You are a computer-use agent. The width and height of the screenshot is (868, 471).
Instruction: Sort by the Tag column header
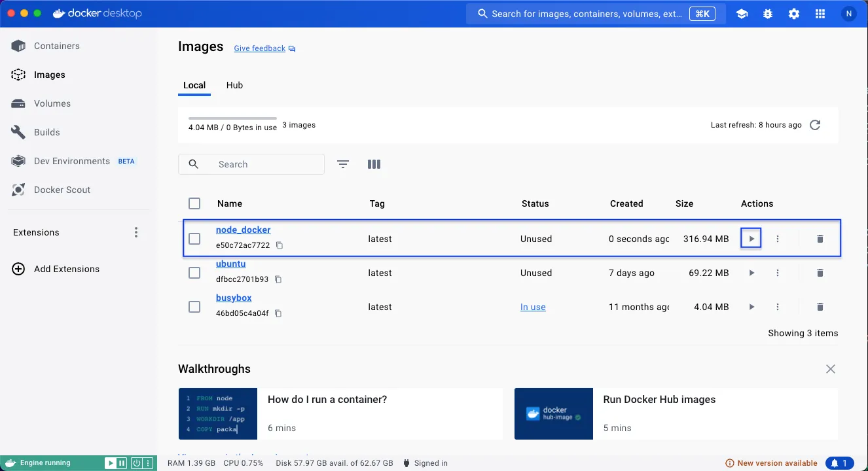pyautogui.click(x=377, y=203)
